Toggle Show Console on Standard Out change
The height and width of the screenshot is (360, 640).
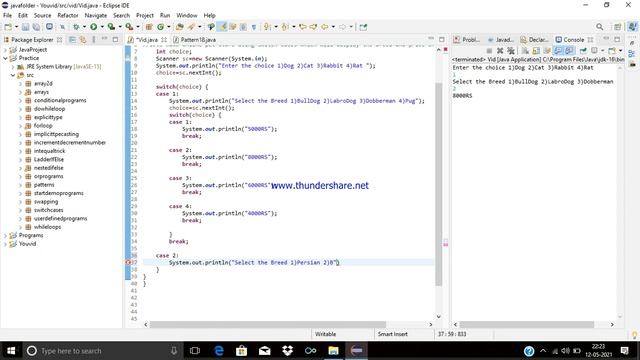558,51
